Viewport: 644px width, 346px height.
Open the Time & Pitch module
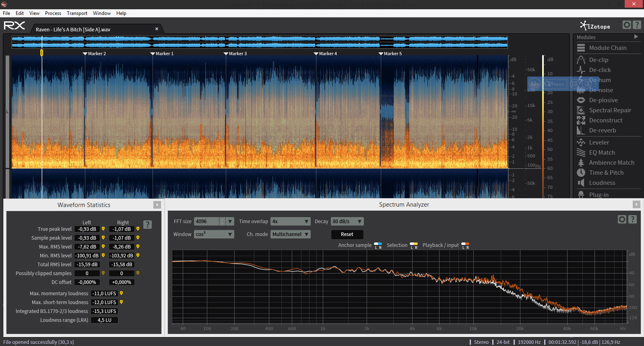point(606,172)
